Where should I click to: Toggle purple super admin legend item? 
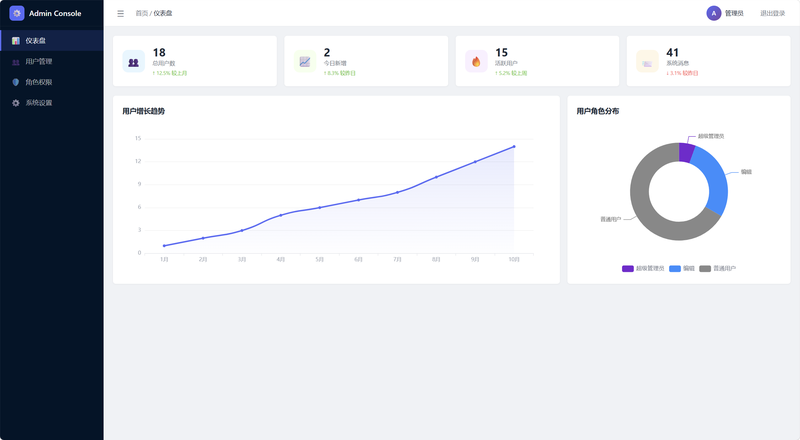click(x=643, y=268)
